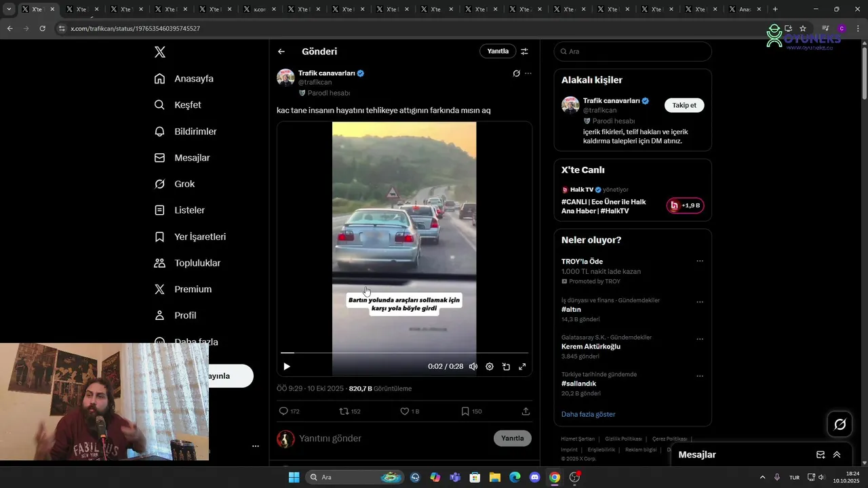Open Windows Start menu
868x488 pixels.
(294, 477)
